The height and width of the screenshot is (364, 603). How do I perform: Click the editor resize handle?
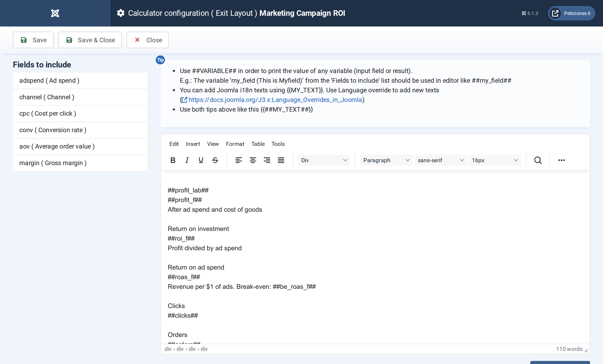point(586,350)
